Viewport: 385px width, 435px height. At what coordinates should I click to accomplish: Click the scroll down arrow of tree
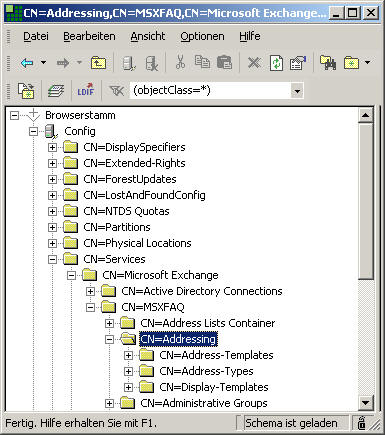coord(366,403)
